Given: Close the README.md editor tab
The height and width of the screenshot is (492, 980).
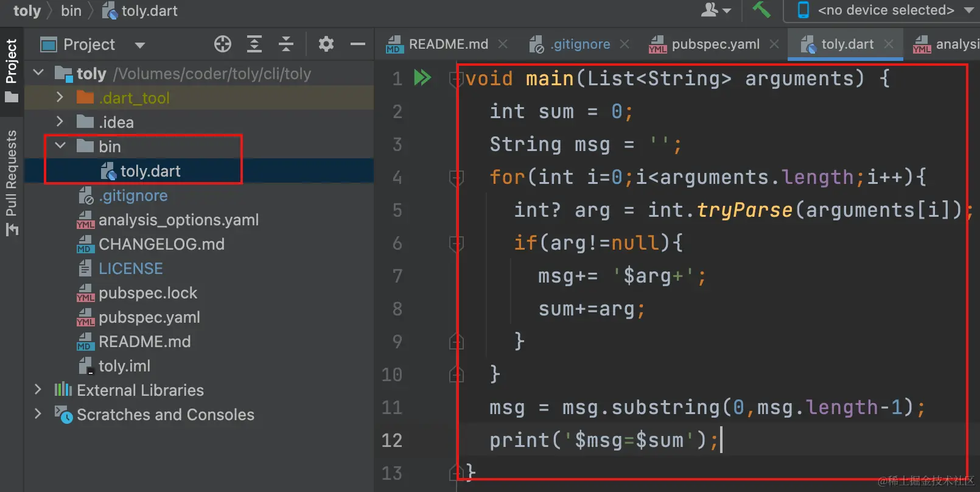Looking at the screenshot, I should (503, 44).
